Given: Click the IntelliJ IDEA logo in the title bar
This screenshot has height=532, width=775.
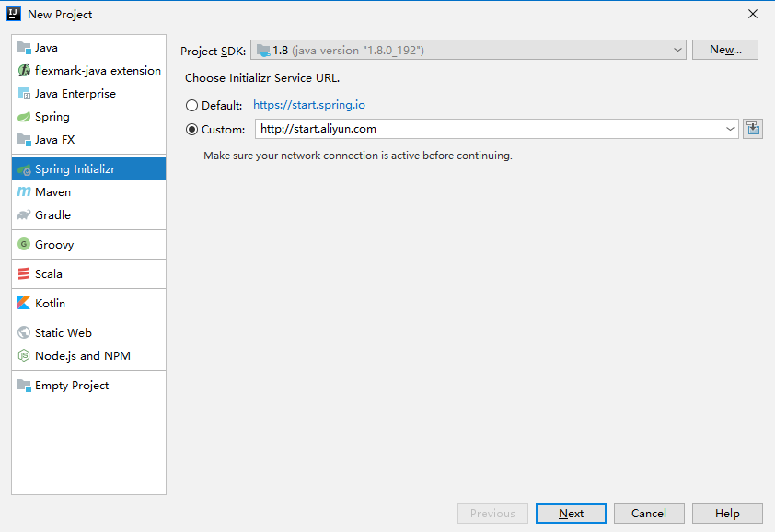Looking at the screenshot, I should (x=13, y=14).
